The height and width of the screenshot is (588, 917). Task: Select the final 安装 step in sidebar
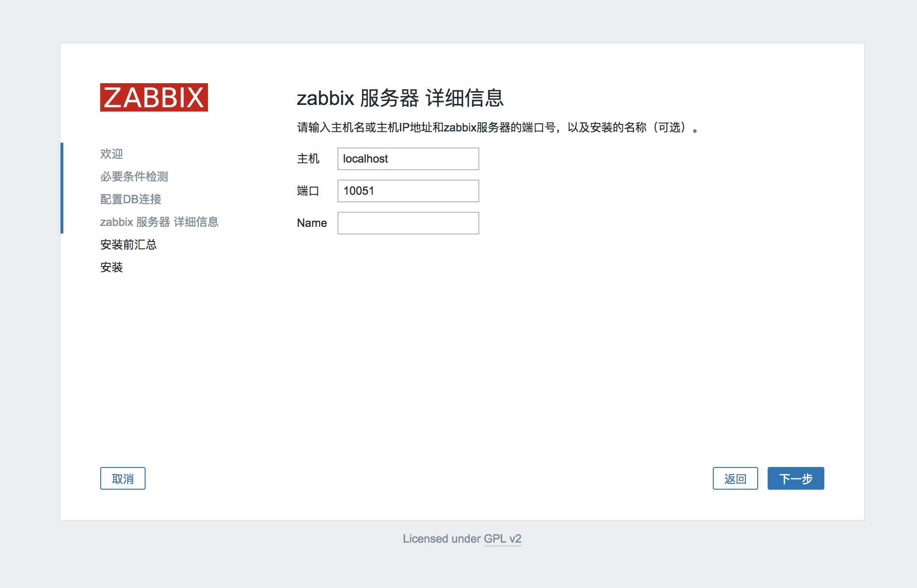[112, 267]
